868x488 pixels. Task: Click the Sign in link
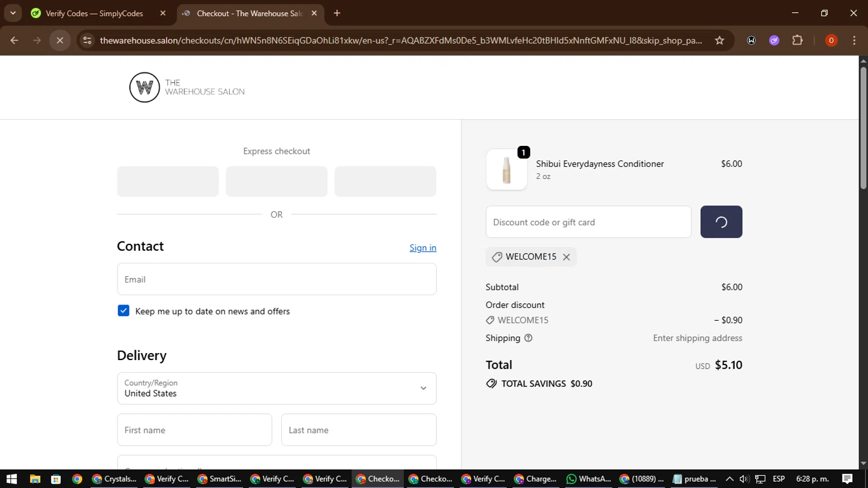pyautogui.click(x=423, y=248)
